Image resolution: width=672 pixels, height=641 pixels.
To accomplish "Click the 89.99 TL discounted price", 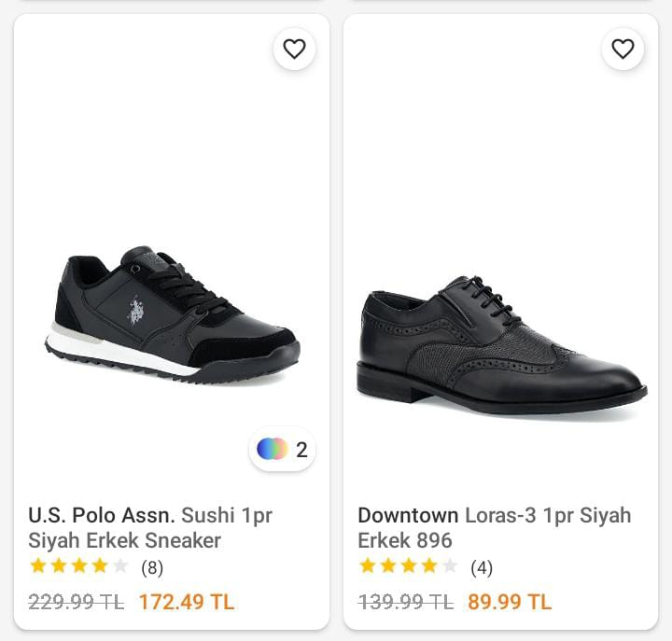I will click(510, 602).
